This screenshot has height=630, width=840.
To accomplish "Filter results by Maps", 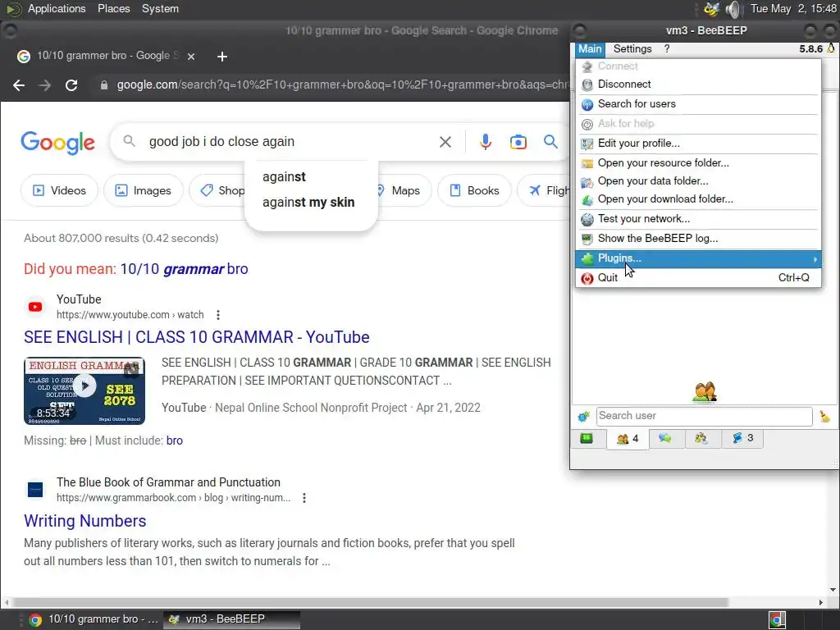I will tap(399, 190).
